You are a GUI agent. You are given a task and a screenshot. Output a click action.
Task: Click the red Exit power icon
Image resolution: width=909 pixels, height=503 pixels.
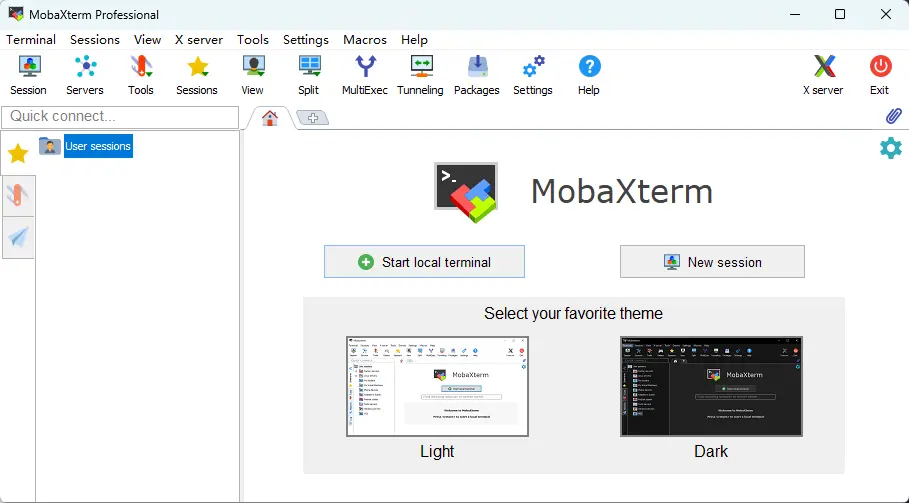pos(880,66)
